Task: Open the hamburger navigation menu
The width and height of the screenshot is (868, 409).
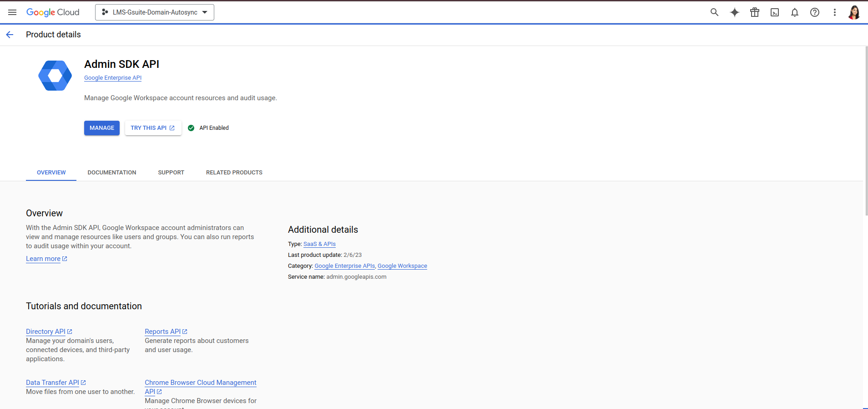Action: 12,12
